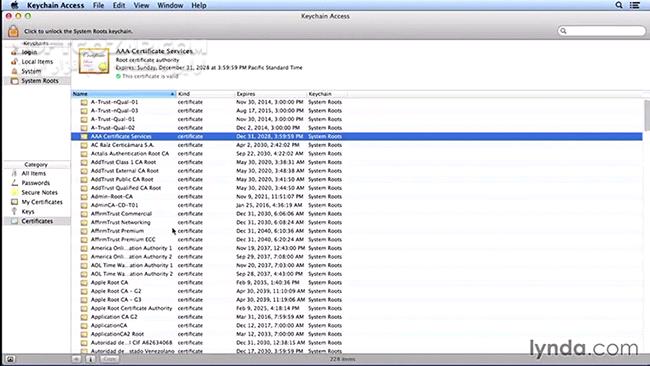Select certificate icon of AddTrust Qualified CA Root
Viewport: 650px width, 366px height.
pyautogui.click(x=84, y=188)
